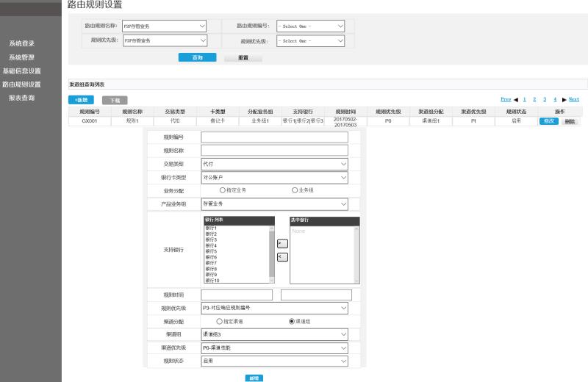Open 系统管理 in the left sidebar

[21, 57]
